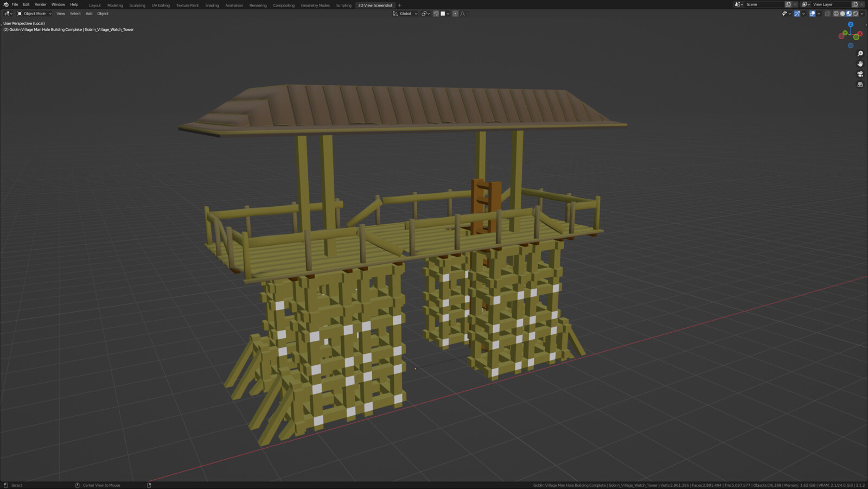Click the Center View to Mouse status icon
This screenshot has height=489, width=868.
pos(77,485)
